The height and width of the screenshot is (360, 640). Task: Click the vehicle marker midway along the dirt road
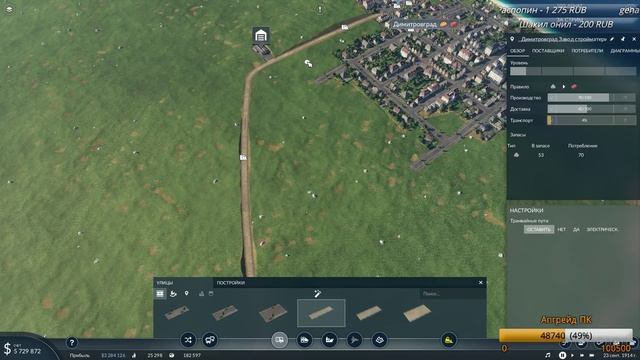243,157
